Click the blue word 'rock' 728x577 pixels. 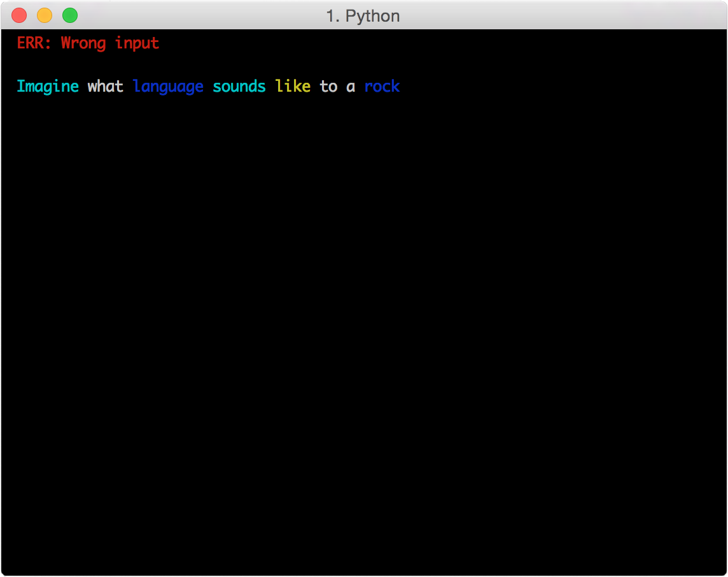(x=382, y=86)
